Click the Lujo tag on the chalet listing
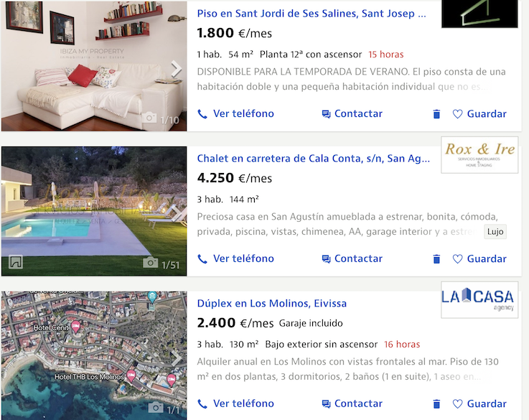 pyautogui.click(x=495, y=232)
